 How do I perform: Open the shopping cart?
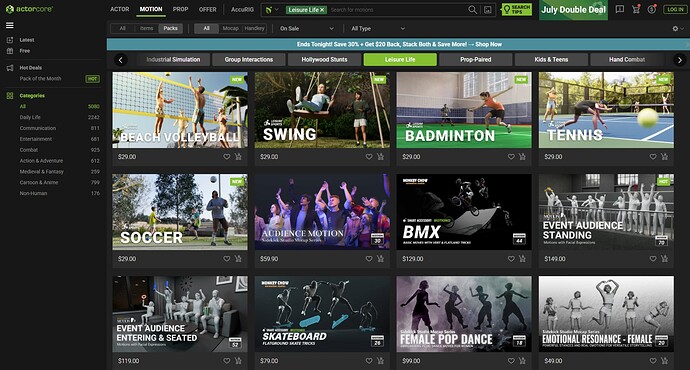[636, 9]
